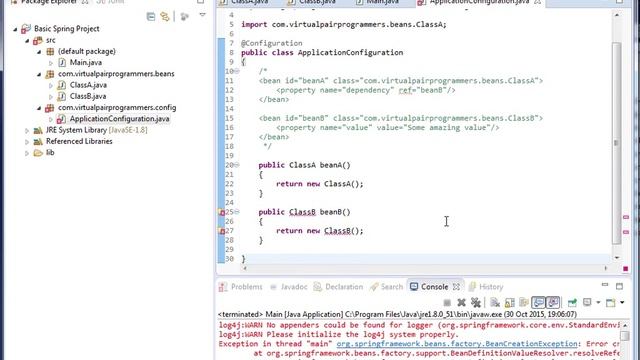Click editor horizontal scroll left arrow
The image size is (640, 360).
(x=244, y=268)
